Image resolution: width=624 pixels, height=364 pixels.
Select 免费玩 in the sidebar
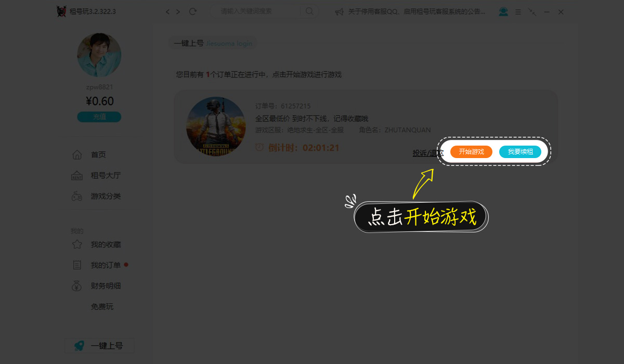coord(102,307)
